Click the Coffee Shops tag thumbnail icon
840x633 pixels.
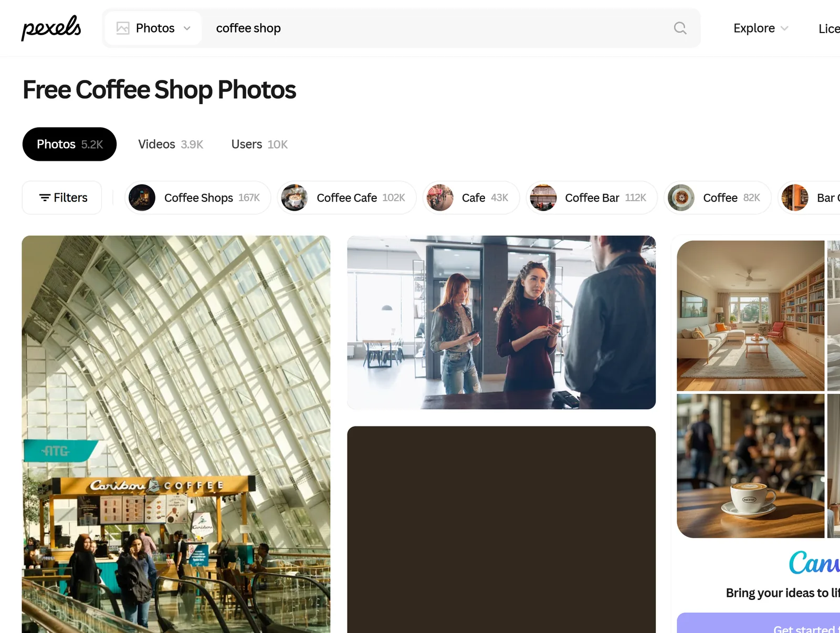pyautogui.click(x=142, y=198)
